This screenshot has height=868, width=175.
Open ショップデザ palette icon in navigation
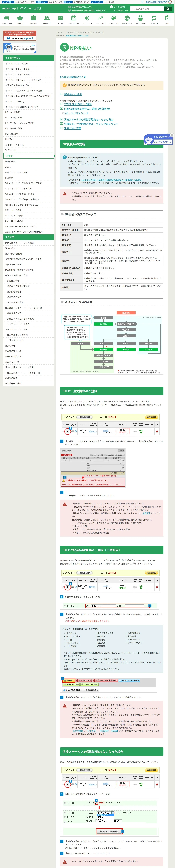(114, 18)
